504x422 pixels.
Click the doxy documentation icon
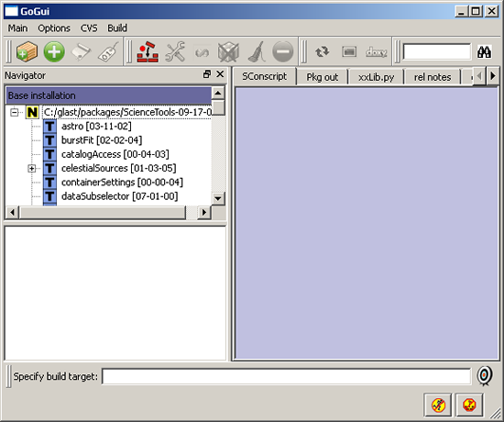tap(376, 51)
